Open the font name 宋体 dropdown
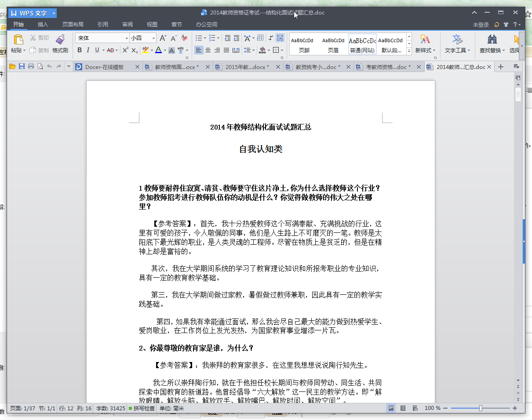The height and width of the screenshot is (420, 532). [x=127, y=38]
